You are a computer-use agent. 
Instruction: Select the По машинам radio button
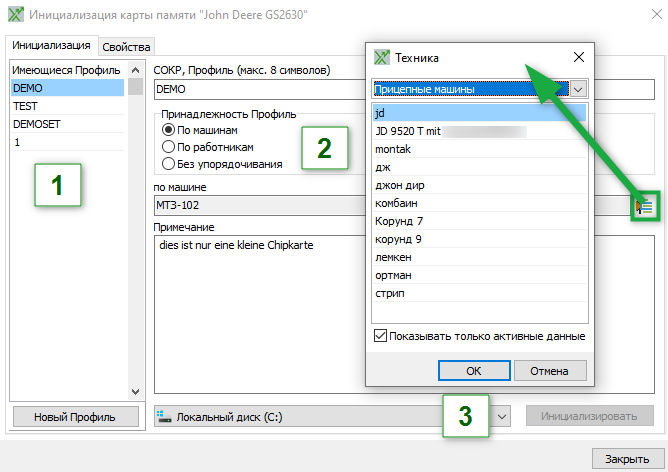pyautogui.click(x=168, y=130)
